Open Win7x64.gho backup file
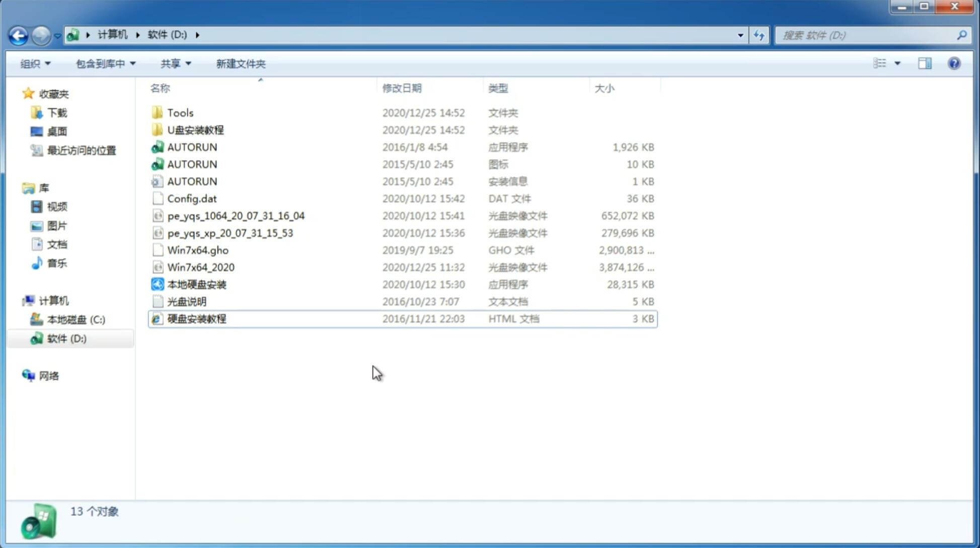 pos(198,250)
